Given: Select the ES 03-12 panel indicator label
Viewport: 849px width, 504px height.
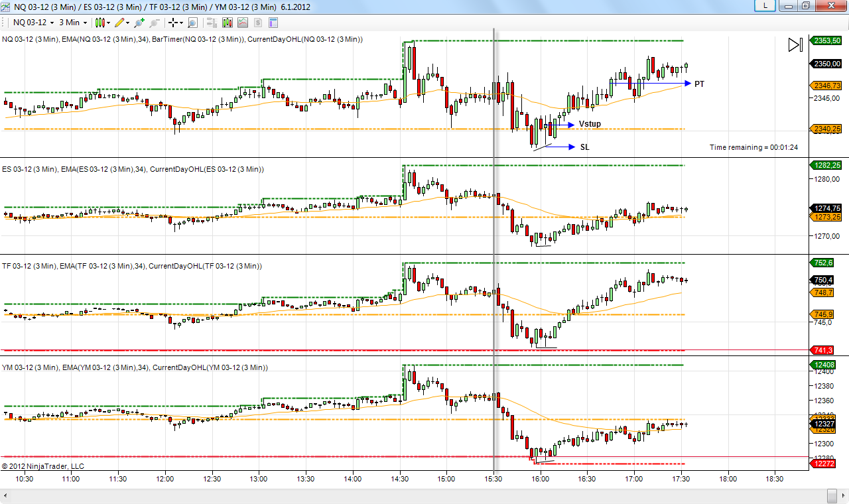Looking at the screenshot, I should 133,169.
